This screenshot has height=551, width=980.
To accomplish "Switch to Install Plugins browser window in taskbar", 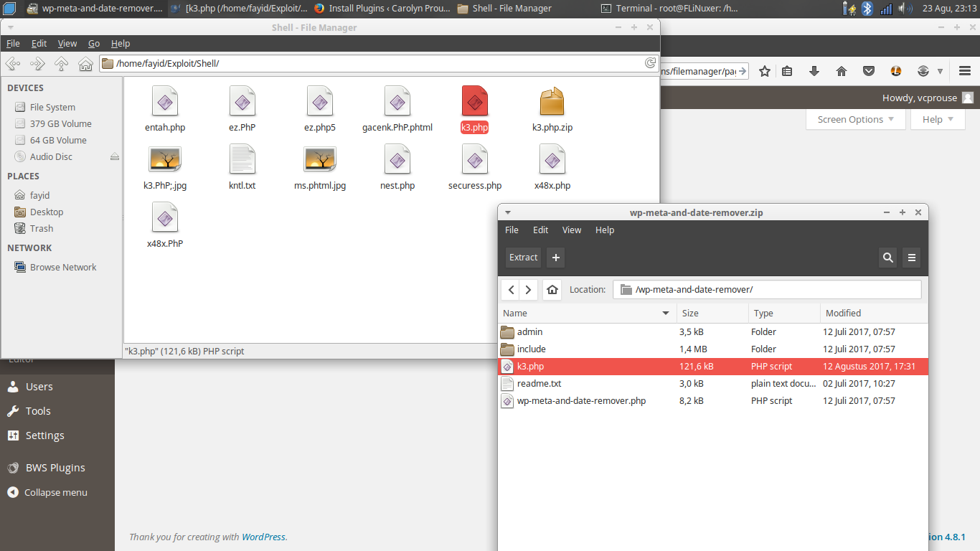I will pos(382,9).
